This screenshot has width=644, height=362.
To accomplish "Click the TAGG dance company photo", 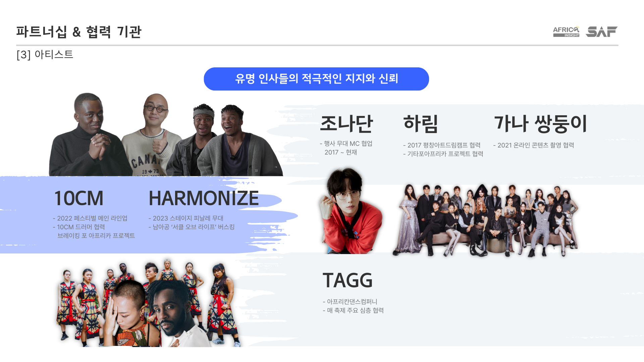I will (148, 303).
